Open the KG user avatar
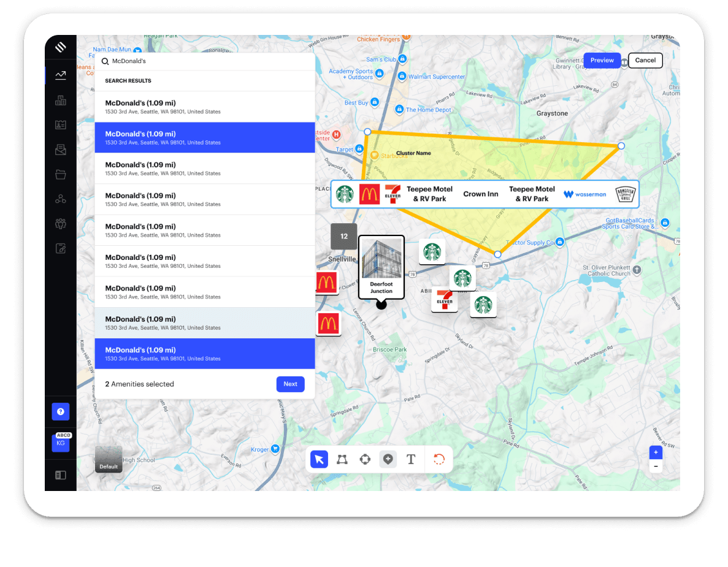 point(60,443)
